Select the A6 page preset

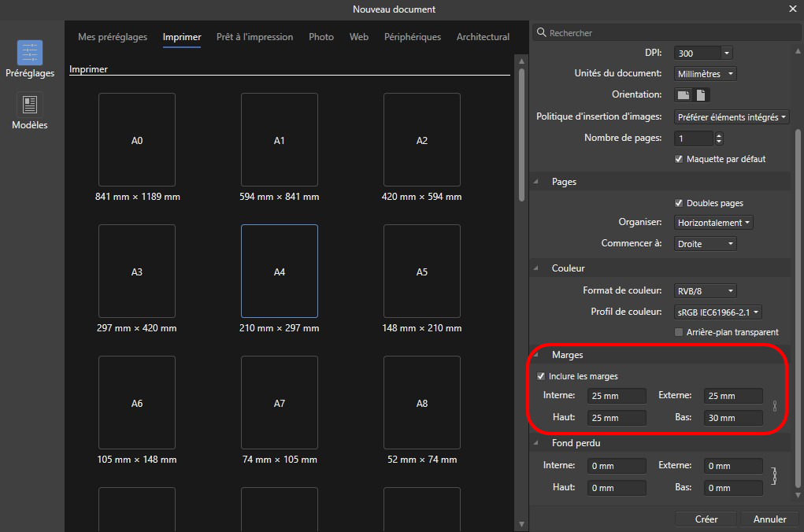[137, 403]
